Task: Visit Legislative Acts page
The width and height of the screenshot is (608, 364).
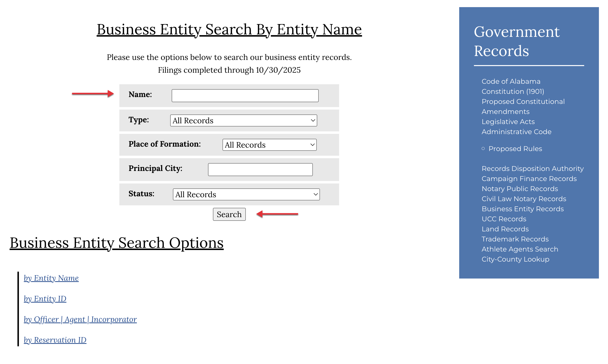Action: [508, 122]
